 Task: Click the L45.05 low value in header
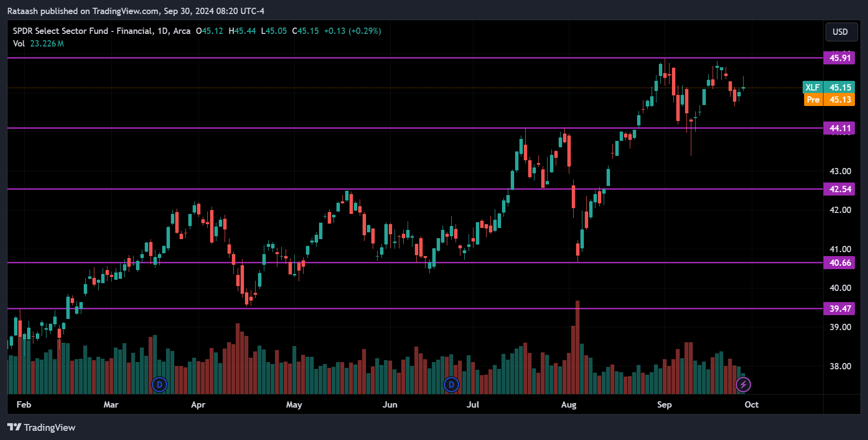274,31
